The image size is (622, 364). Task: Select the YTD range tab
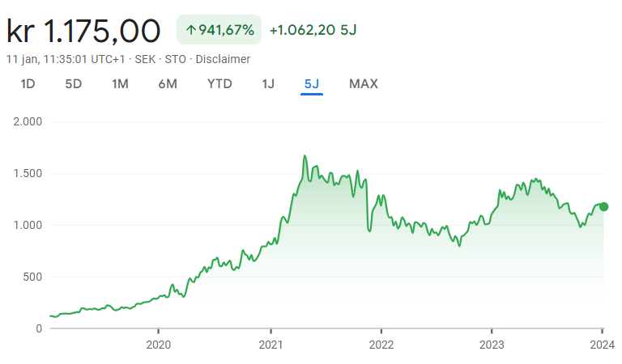coord(219,84)
